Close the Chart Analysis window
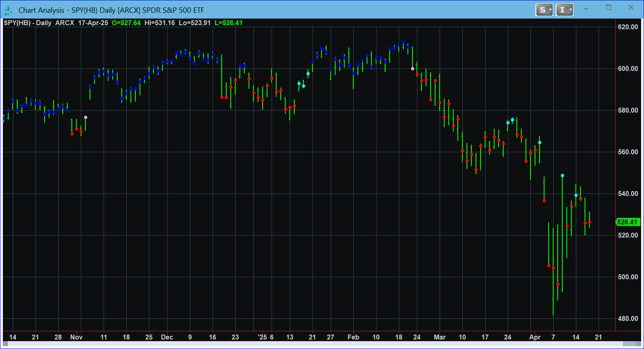 point(631,7)
